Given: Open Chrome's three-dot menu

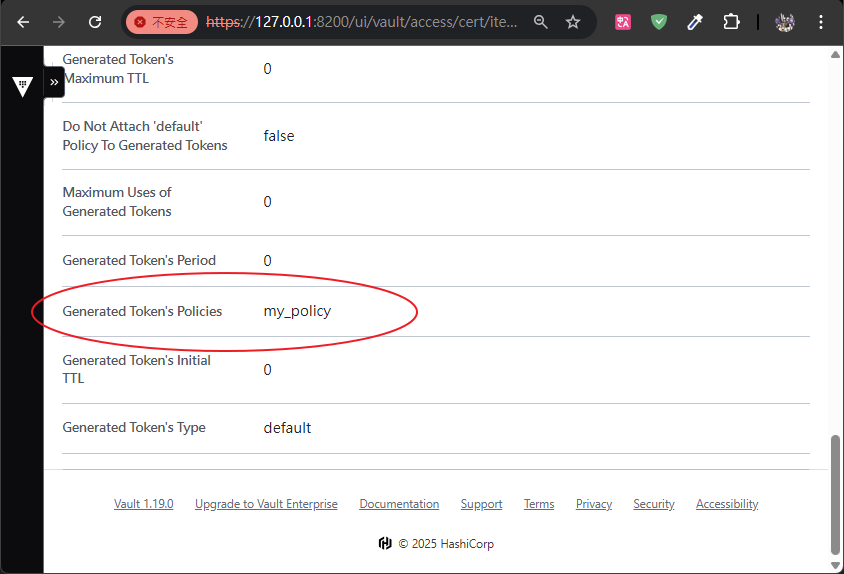Looking at the screenshot, I should click(x=820, y=21).
